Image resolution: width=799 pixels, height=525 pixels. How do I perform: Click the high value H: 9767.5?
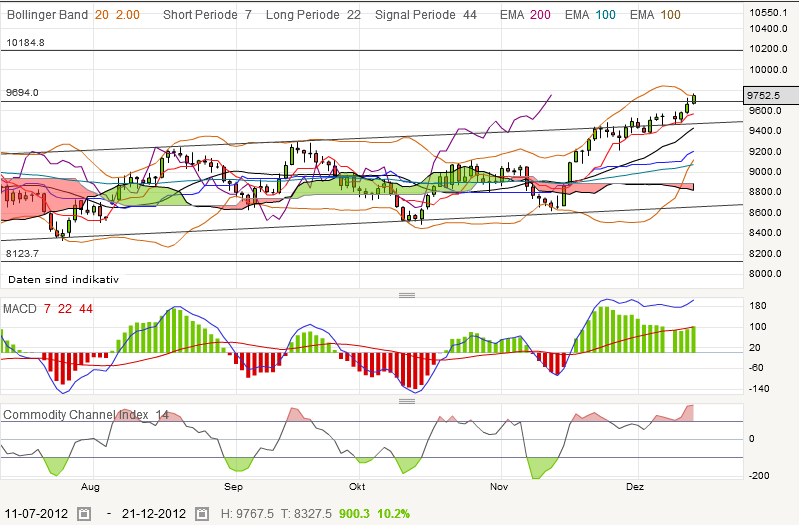(x=247, y=513)
